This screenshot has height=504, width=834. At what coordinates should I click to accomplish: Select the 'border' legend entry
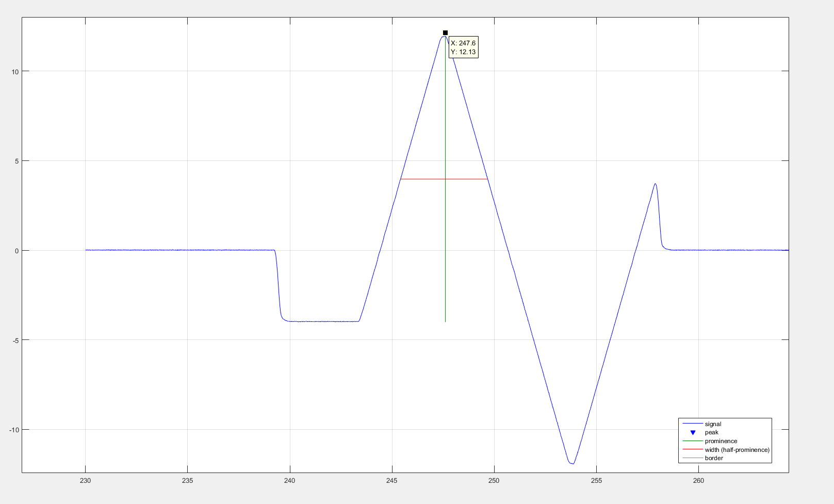point(714,458)
